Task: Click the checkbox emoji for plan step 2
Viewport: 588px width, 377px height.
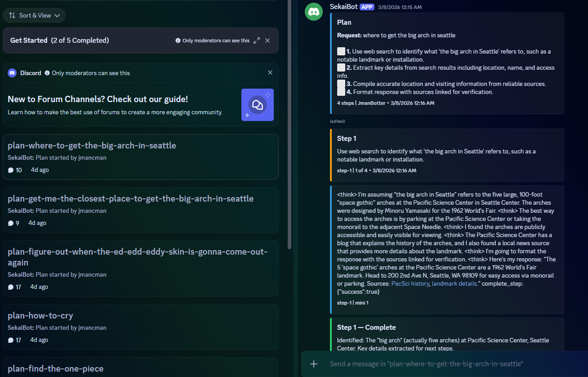Action: pyautogui.click(x=341, y=67)
